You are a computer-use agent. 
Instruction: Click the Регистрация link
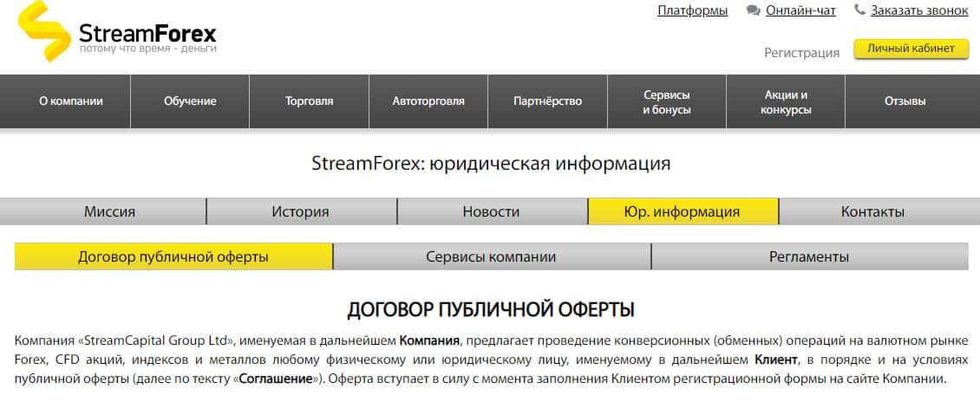(x=802, y=53)
